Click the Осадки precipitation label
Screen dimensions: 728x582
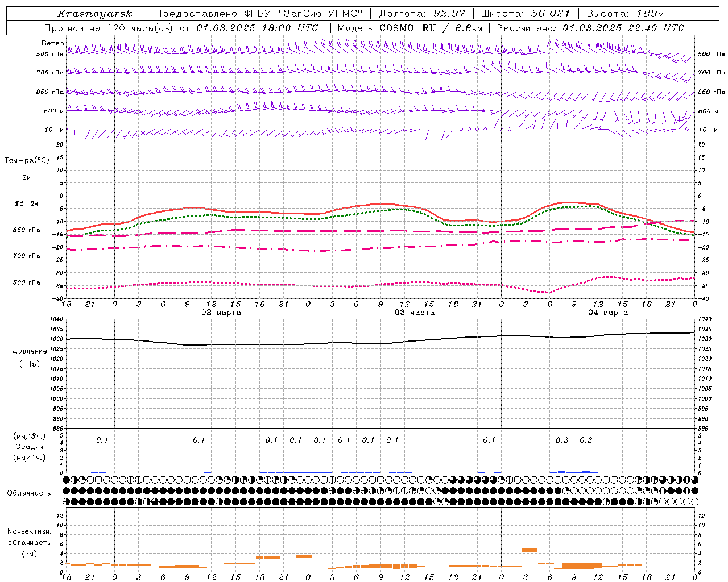click(30, 447)
